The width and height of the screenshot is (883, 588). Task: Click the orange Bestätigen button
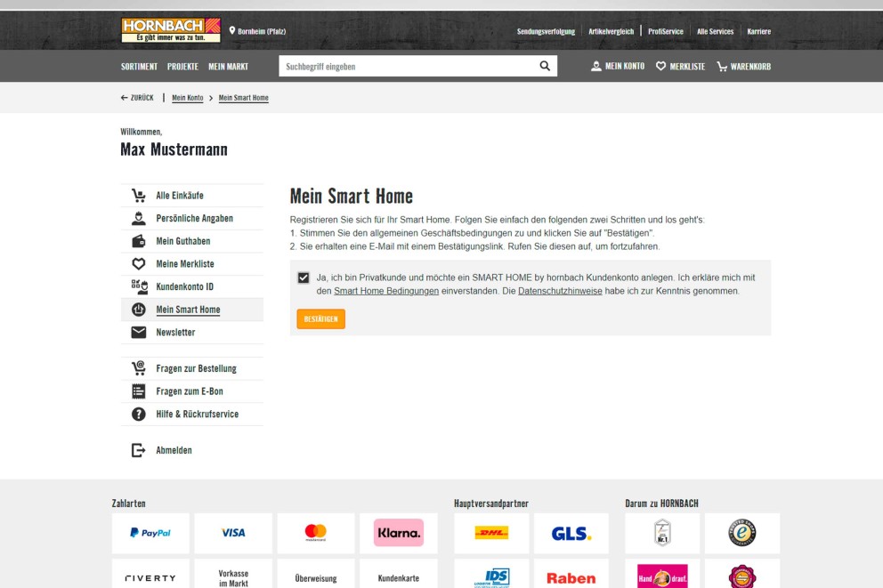pos(321,319)
